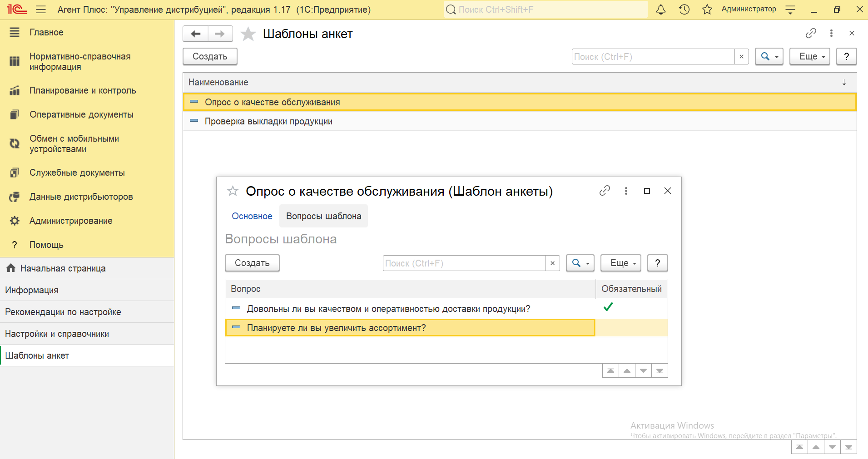Screen dimensions: 868x459
Task: Jump to first row in the dialog list
Action: click(x=610, y=371)
